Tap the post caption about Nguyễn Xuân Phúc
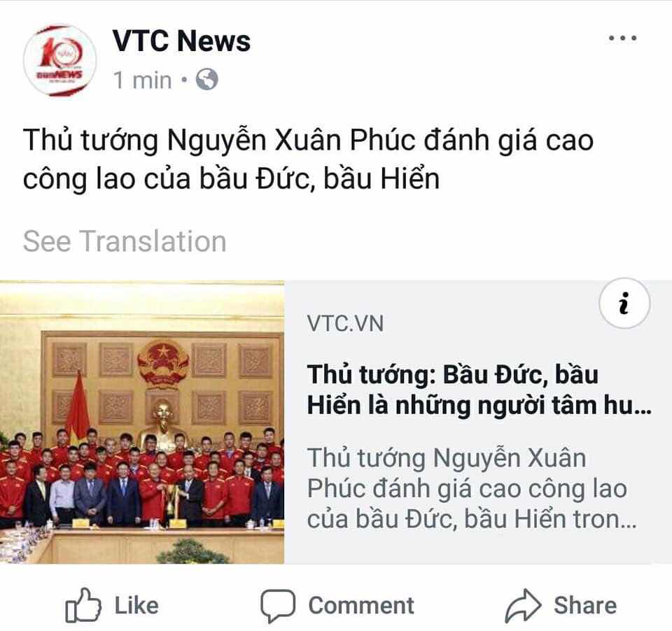 pos(308,159)
